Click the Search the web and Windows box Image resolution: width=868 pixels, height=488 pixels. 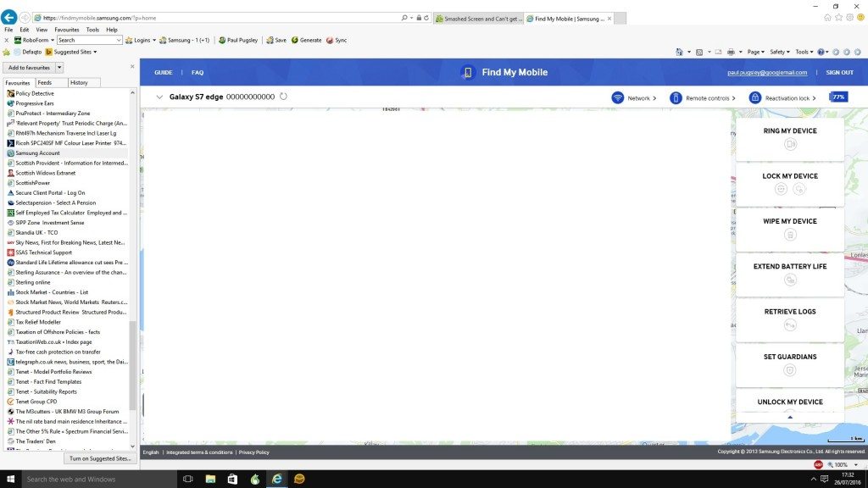coord(98,480)
